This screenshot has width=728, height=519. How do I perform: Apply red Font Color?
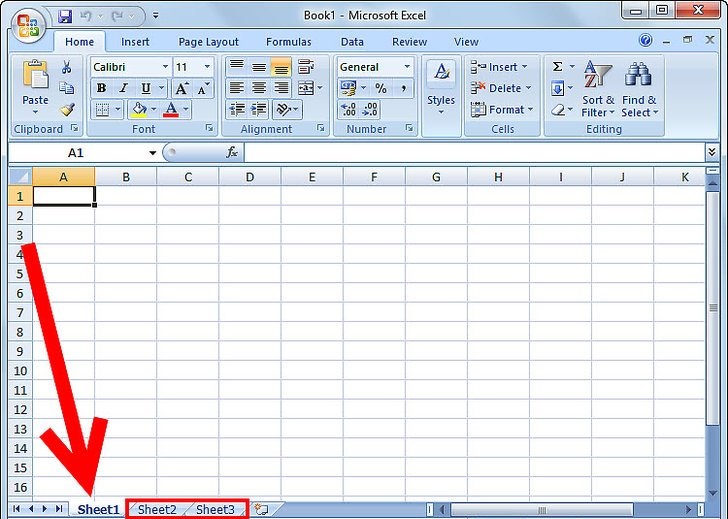tap(171, 110)
